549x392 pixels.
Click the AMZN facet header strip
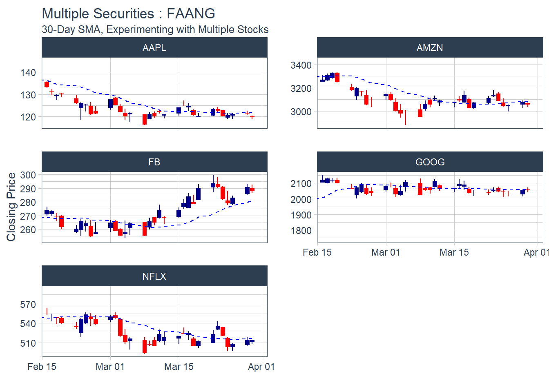[x=430, y=48]
